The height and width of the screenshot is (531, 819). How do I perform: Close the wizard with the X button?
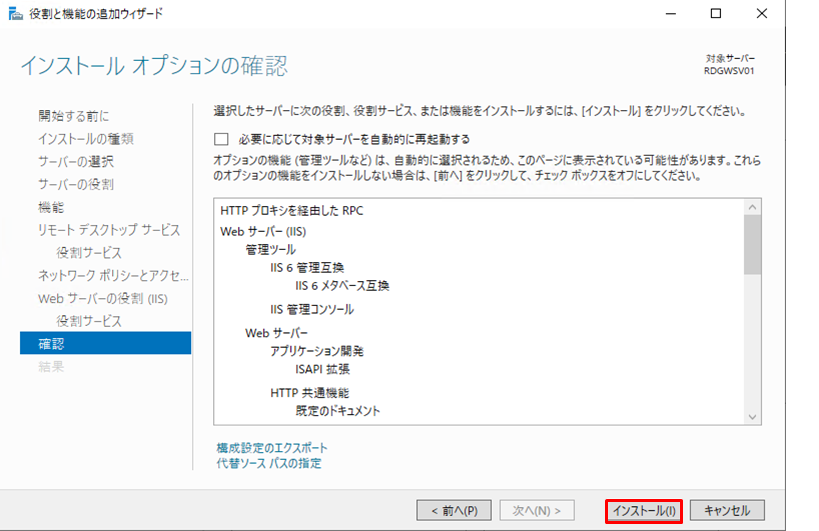point(761,14)
